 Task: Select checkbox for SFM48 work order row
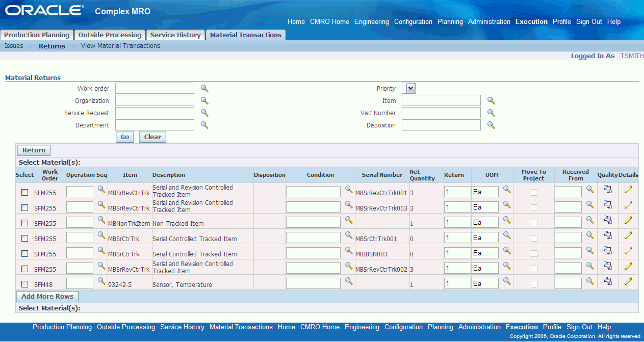point(24,284)
